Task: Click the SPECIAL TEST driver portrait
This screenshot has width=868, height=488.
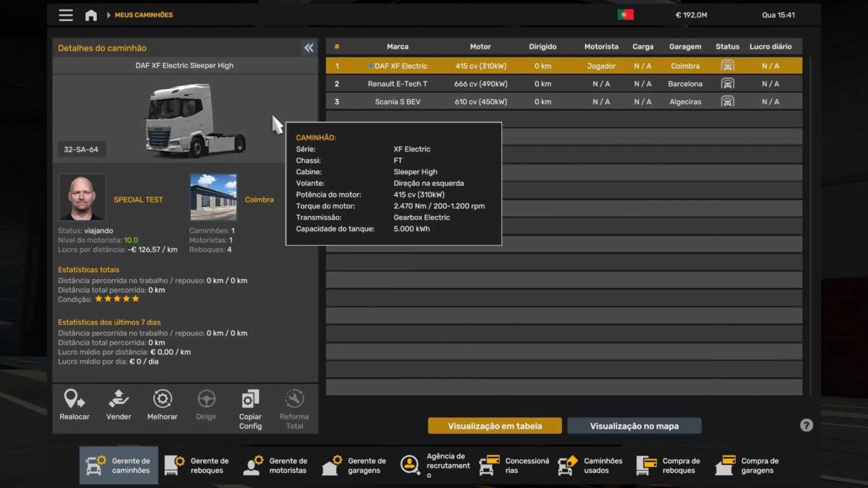Action: [82, 197]
